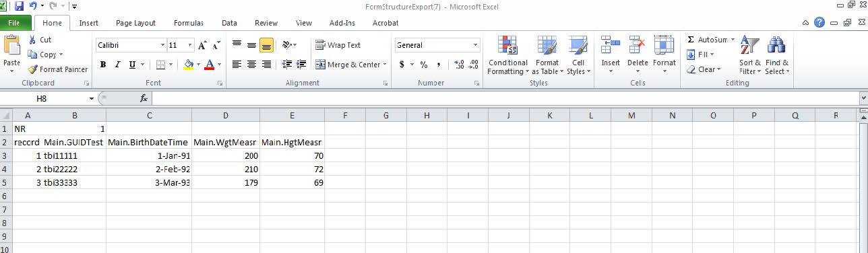Click the Cut scissors icon
The width and height of the screenshot is (868, 253).
(x=32, y=40)
